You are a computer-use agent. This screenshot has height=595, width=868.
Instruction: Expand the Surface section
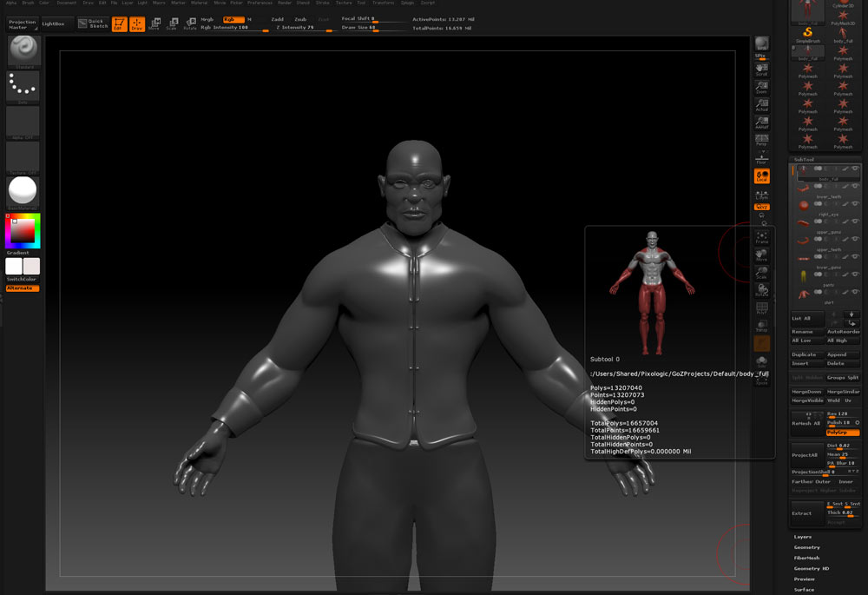point(805,590)
